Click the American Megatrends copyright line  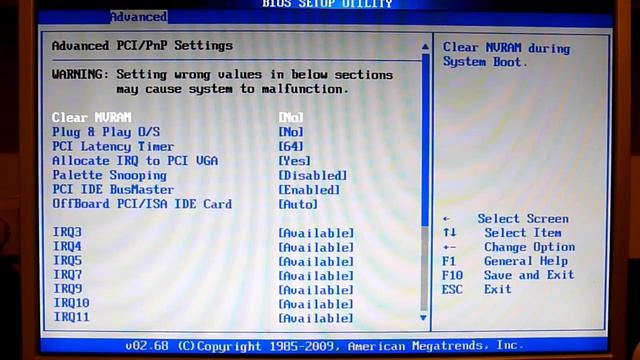[x=324, y=346]
